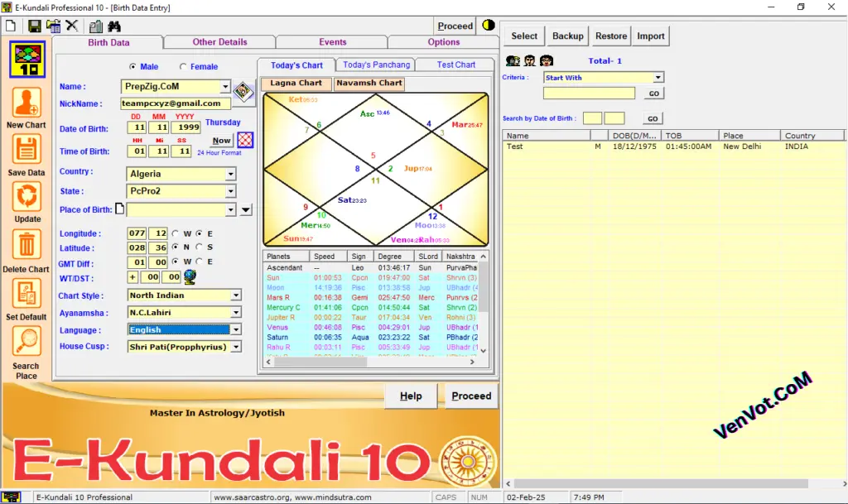Open the Country dropdown showing Algeria
Viewport: 848px width, 504px height.
point(230,174)
